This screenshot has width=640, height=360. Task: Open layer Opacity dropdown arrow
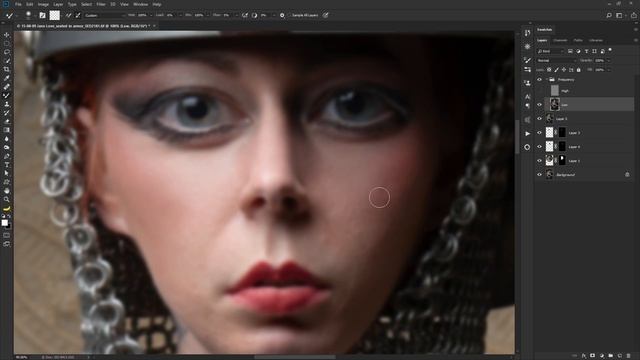pos(608,60)
